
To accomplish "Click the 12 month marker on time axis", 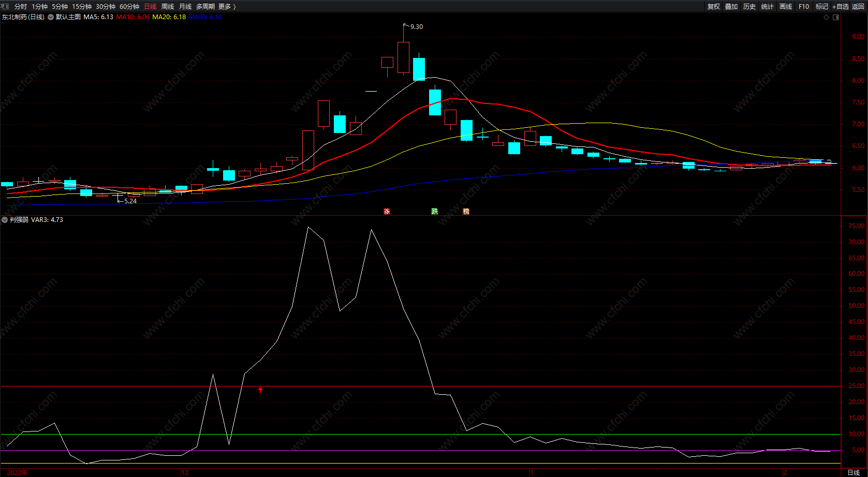I will tap(185, 473).
